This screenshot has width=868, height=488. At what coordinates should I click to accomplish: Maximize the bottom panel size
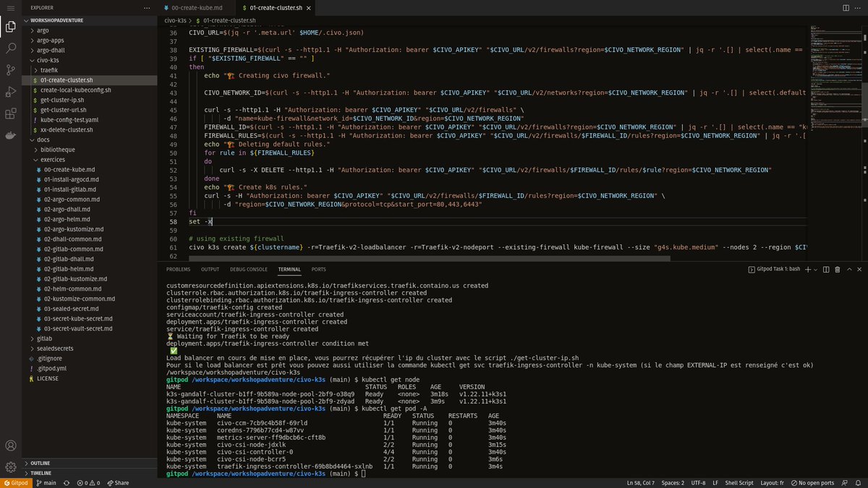(x=849, y=269)
